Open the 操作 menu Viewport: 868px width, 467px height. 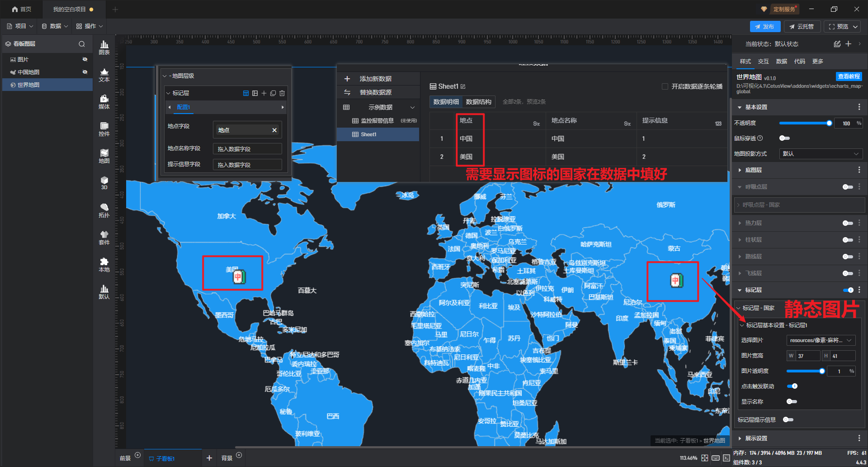click(90, 26)
